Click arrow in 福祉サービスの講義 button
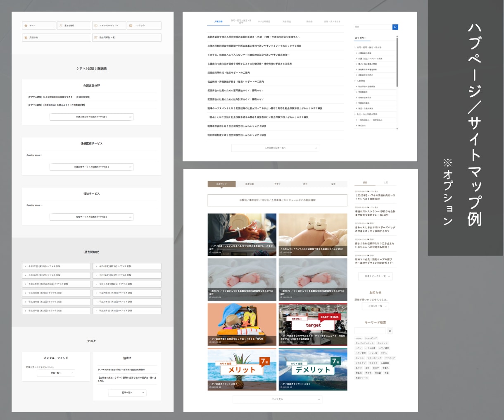The height and width of the screenshot is (420, 504). [131, 217]
